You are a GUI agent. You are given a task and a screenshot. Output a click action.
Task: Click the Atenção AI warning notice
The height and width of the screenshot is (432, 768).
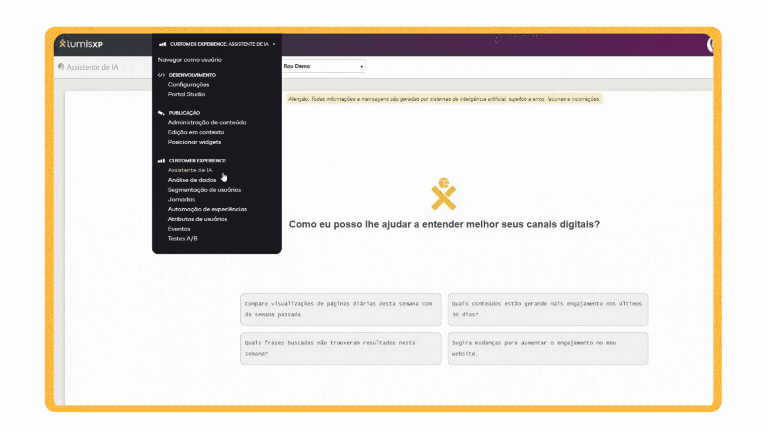pos(444,99)
